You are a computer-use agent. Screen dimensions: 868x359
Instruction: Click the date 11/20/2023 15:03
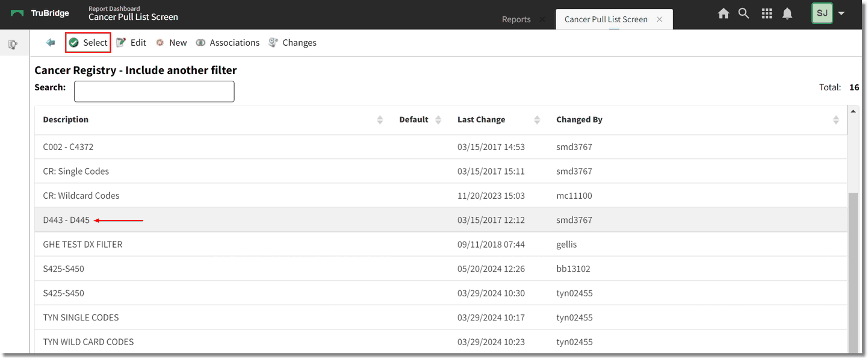tap(491, 196)
